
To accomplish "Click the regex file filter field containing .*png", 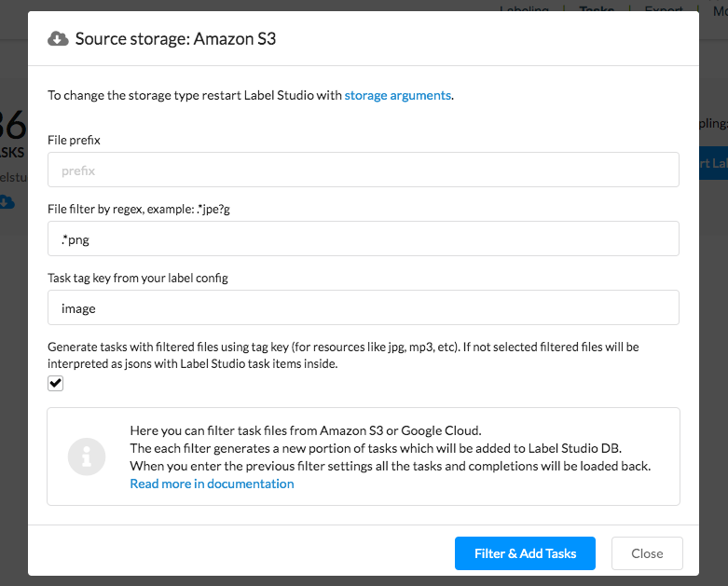I will pyautogui.click(x=363, y=238).
